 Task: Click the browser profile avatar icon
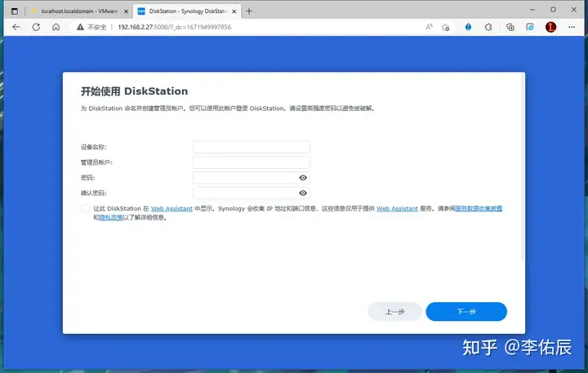pos(551,27)
